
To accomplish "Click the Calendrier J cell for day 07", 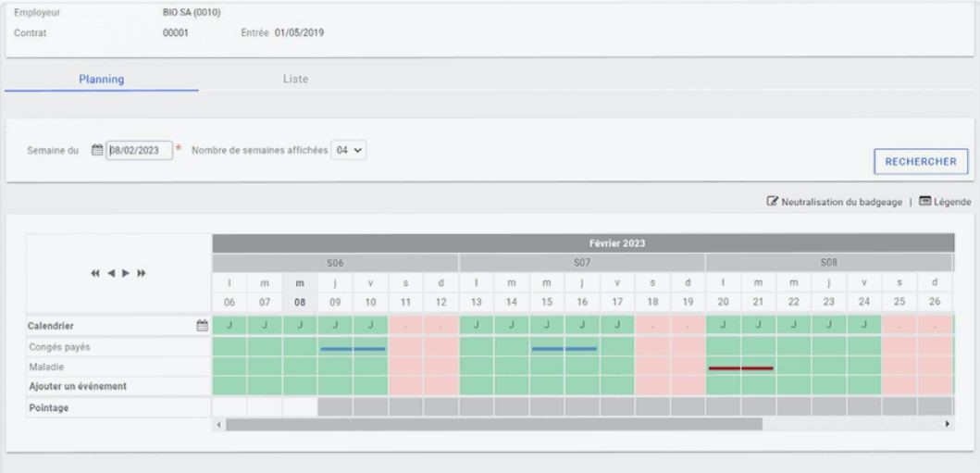I will [x=265, y=326].
